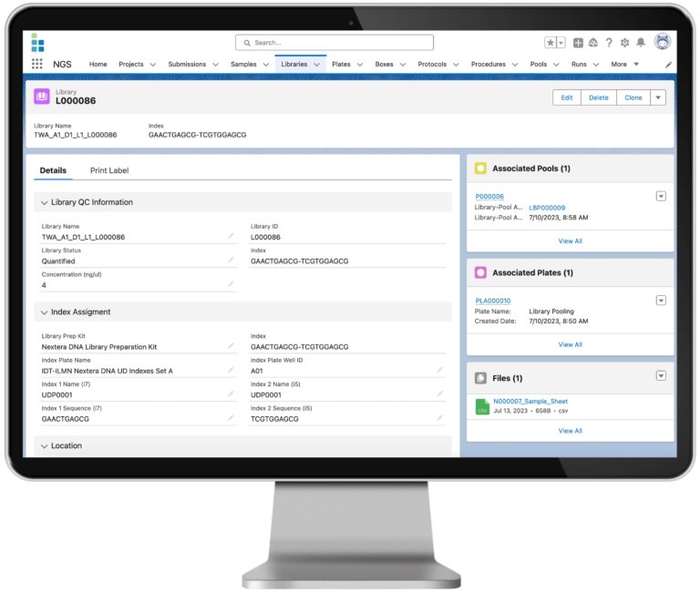Image resolution: width=700 pixels, height=612 pixels.
Task: Click the CSV file icon for N000007_Sample_Sheet
Action: pyautogui.click(x=482, y=406)
